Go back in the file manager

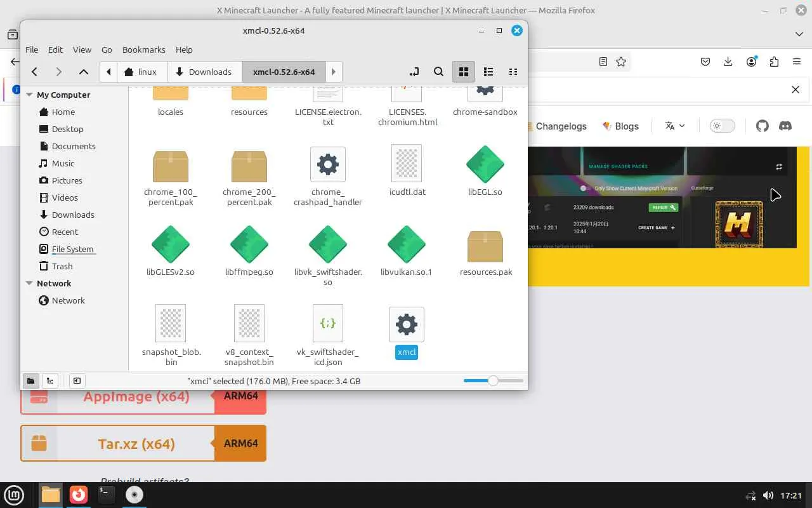pyautogui.click(x=35, y=72)
